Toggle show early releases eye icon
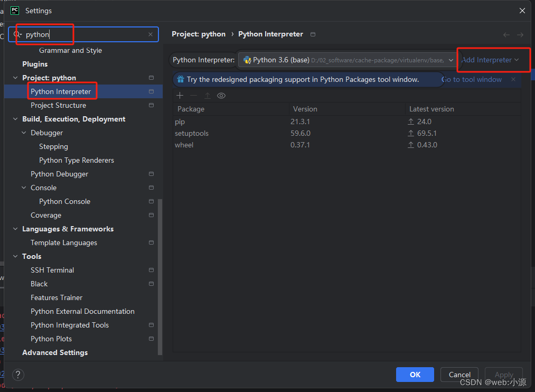The image size is (535, 392). [x=221, y=96]
